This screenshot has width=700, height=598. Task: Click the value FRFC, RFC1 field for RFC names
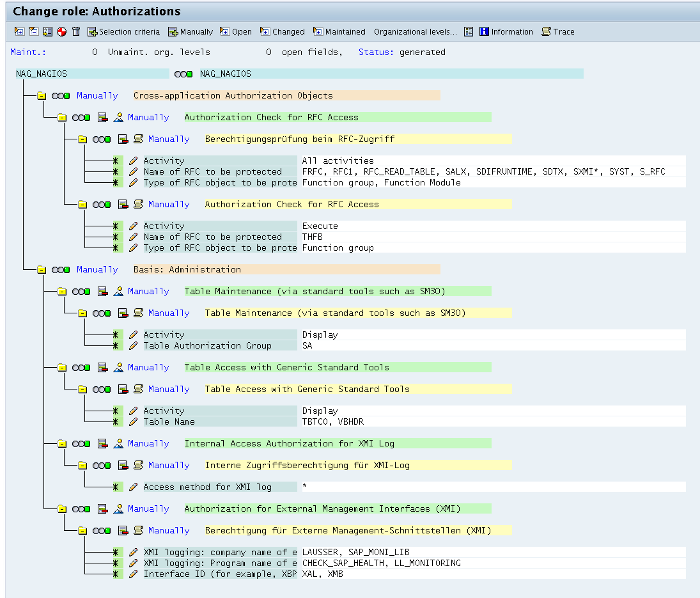pos(447,171)
